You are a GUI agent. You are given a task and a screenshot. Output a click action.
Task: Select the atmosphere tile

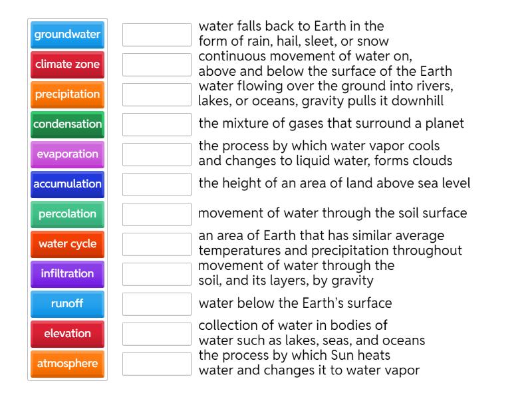[x=66, y=364]
